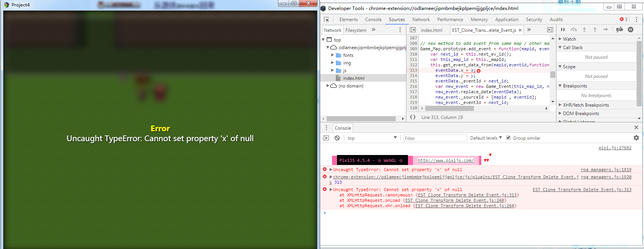The height and width of the screenshot is (249, 644).
Task: Show more navigator tabs after Filesystem
Action: (x=373, y=30)
